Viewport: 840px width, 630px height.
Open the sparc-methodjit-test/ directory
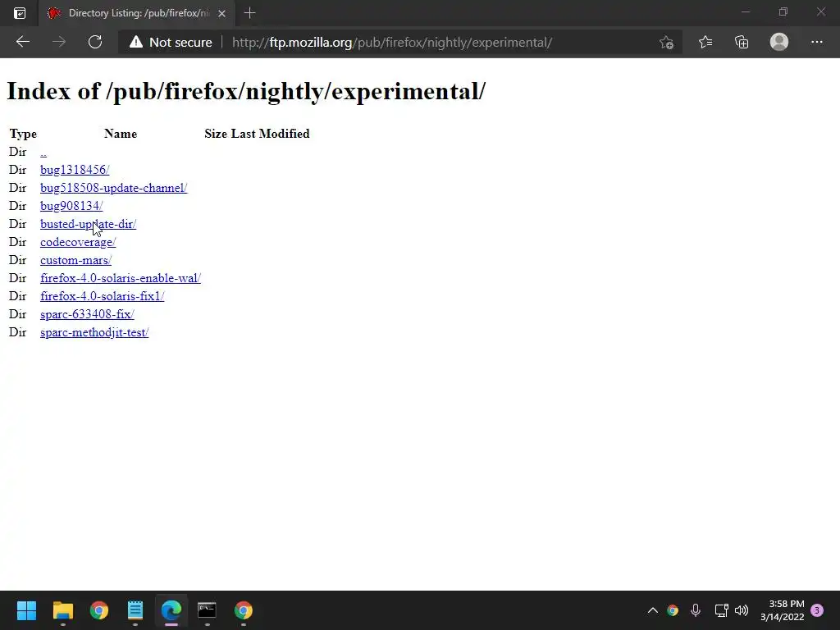pyautogui.click(x=94, y=332)
